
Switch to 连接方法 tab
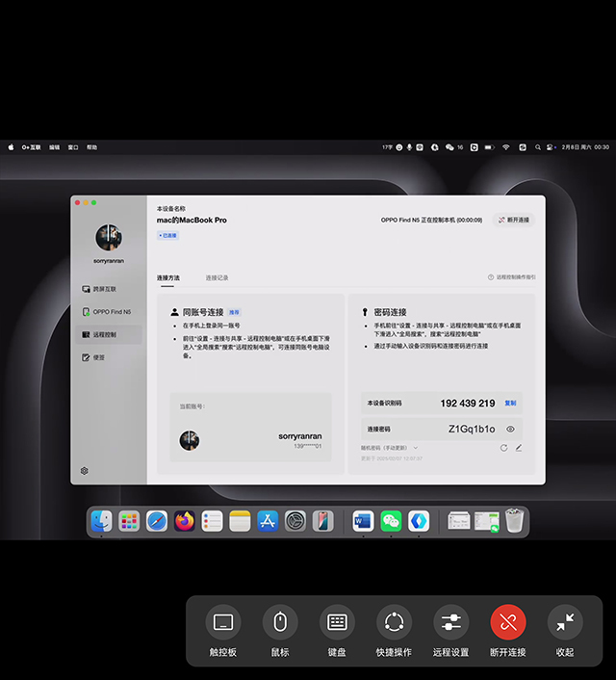click(168, 277)
